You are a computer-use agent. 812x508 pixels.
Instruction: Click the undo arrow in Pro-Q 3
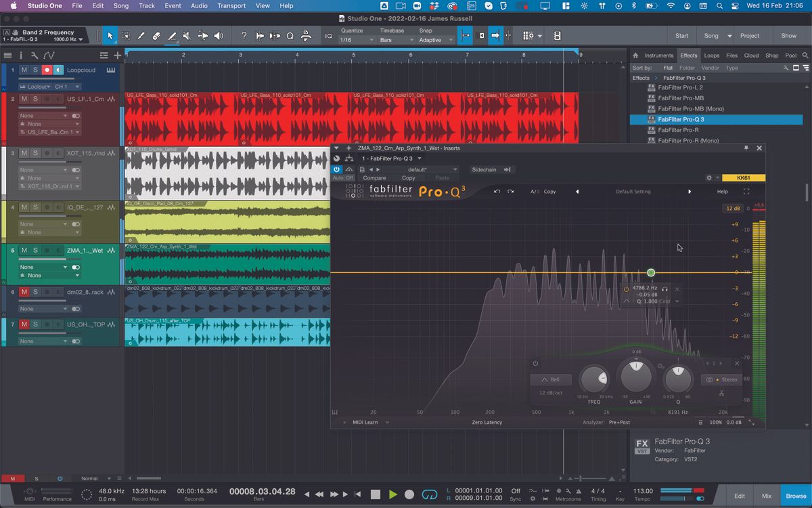(x=497, y=192)
